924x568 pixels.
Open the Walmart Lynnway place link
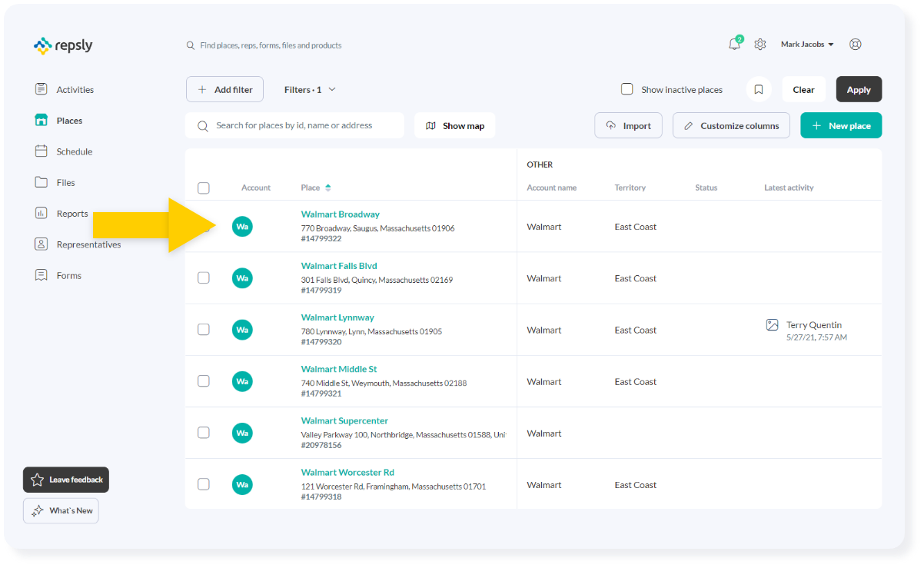point(337,317)
